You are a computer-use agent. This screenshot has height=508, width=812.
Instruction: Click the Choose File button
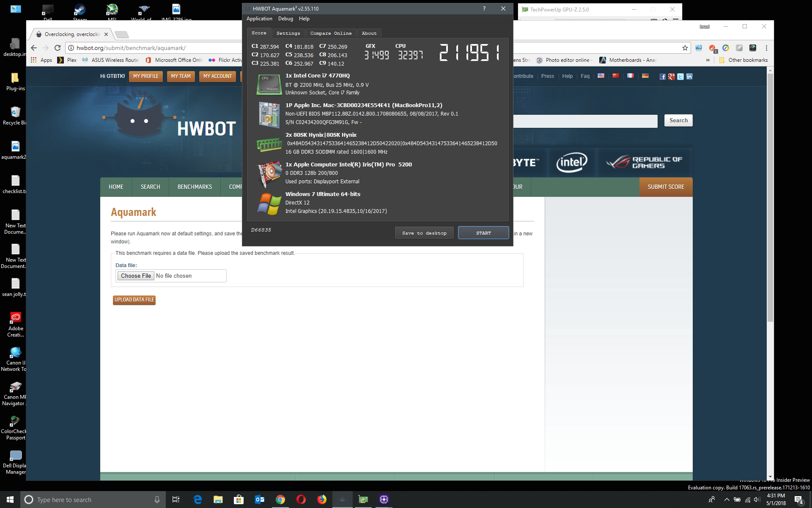coord(136,276)
